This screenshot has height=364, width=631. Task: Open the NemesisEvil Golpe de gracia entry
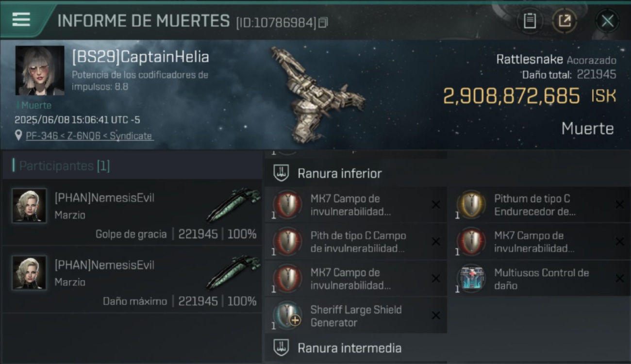132,213
